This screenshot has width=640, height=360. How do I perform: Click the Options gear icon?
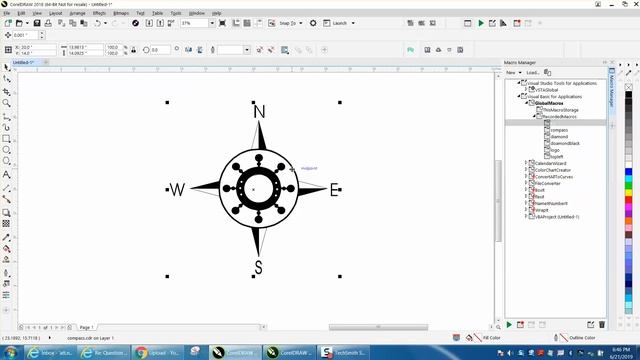pos(313,23)
